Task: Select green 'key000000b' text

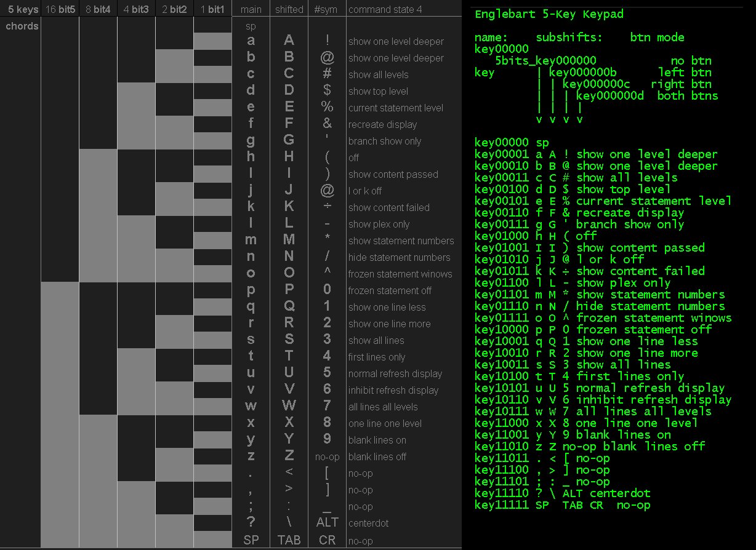Action: (x=583, y=73)
